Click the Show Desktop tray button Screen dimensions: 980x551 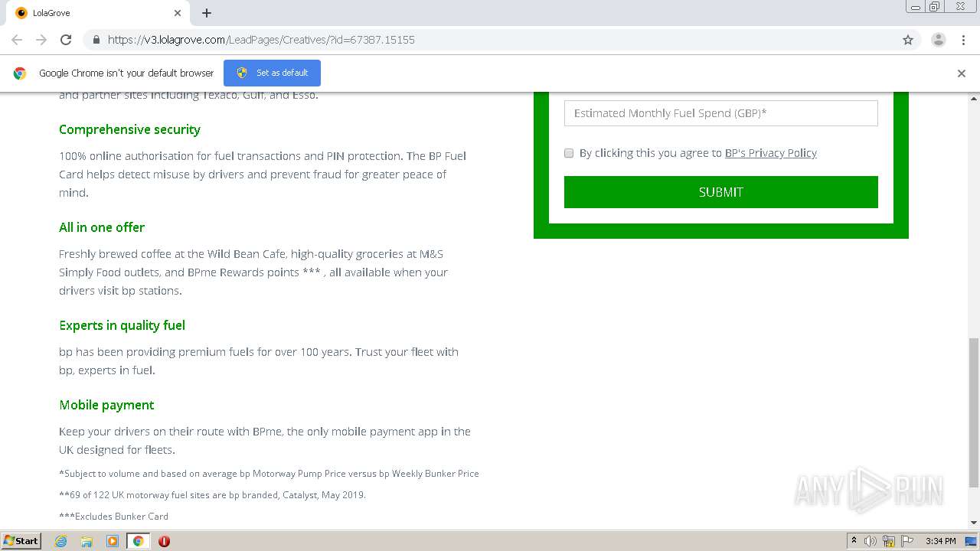click(972, 541)
